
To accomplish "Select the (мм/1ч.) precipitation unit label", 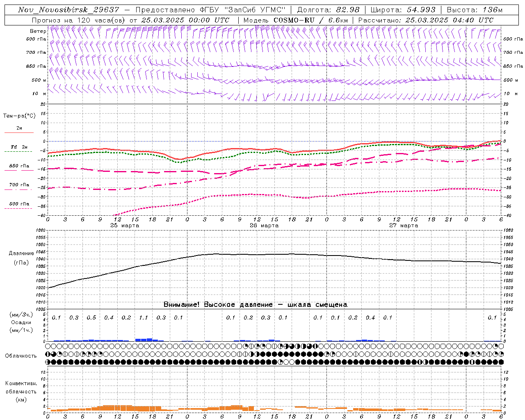I will tap(21, 330).
